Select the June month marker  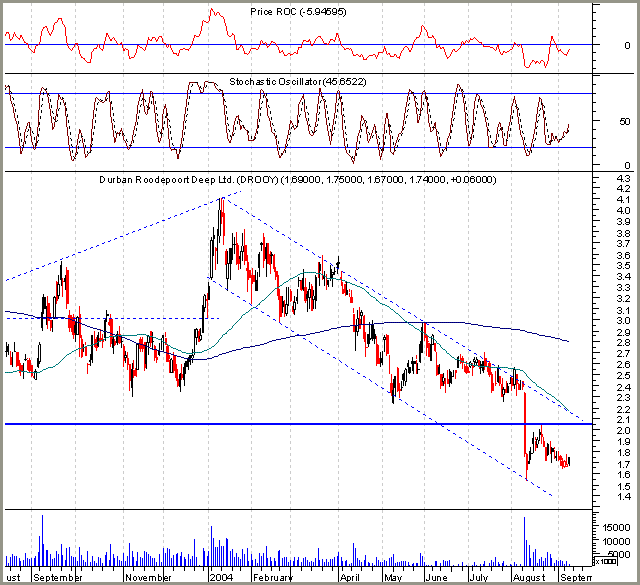(436, 578)
